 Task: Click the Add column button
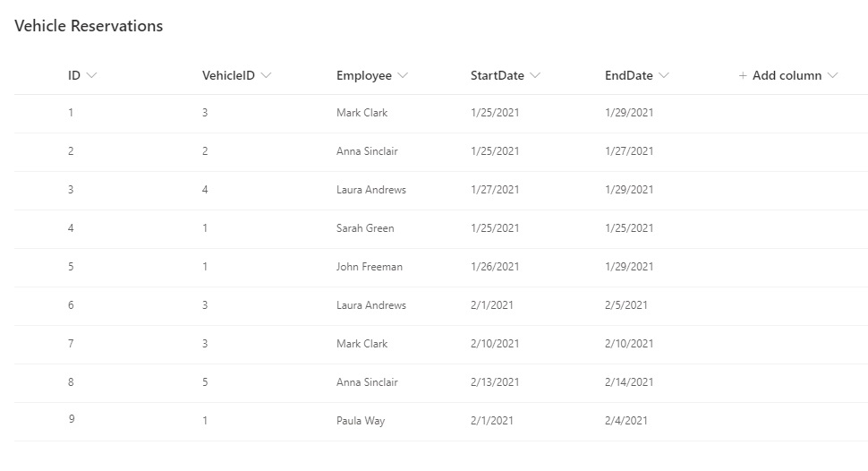[787, 75]
